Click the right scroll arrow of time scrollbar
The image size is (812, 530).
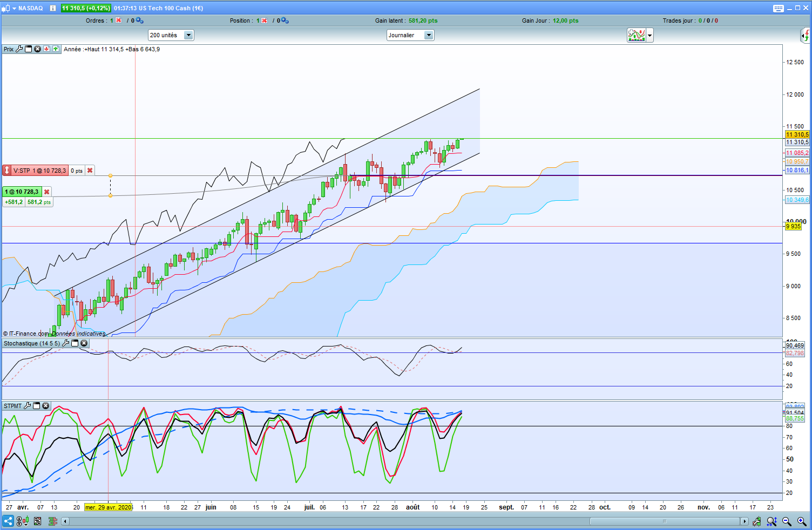tap(745, 521)
